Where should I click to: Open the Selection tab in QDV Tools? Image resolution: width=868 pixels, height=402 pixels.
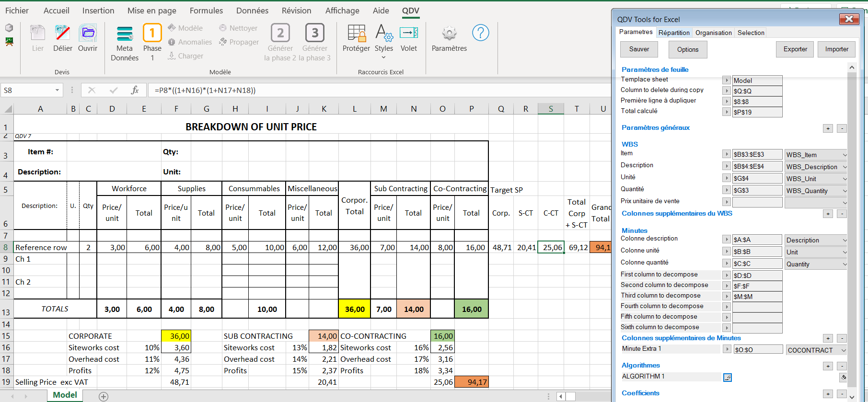tap(751, 33)
